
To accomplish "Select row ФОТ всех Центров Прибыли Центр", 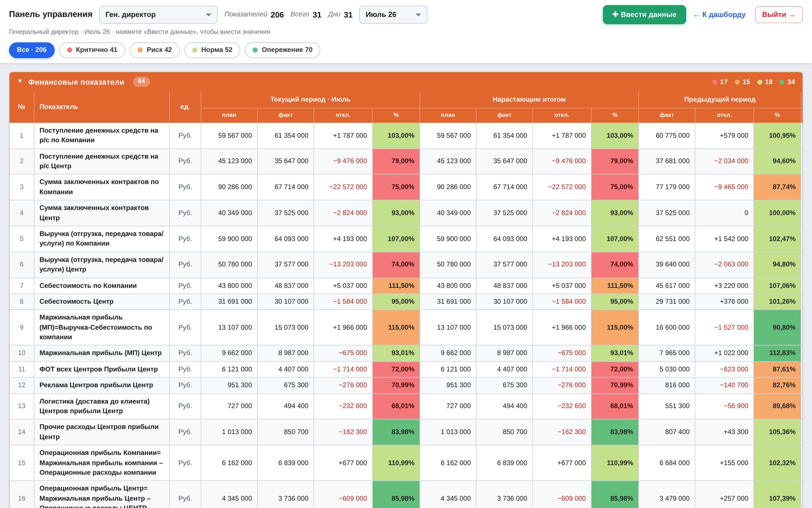I will tap(406, 369).
